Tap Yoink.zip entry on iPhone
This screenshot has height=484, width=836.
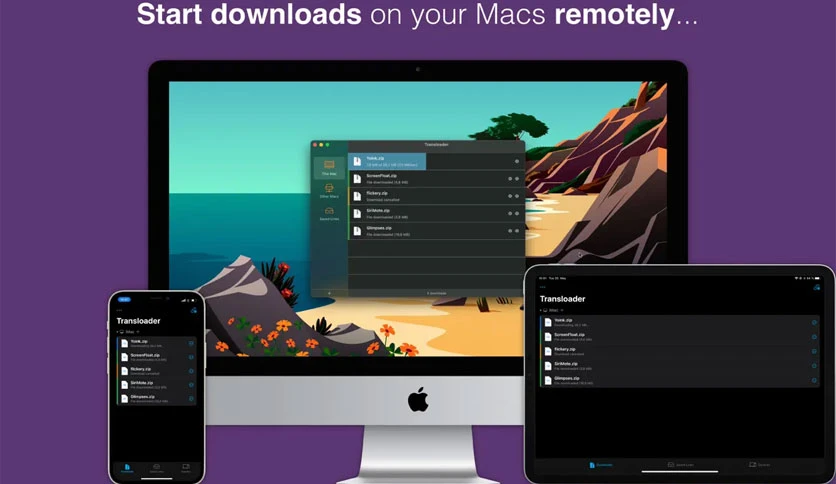[x=156, y=343]
